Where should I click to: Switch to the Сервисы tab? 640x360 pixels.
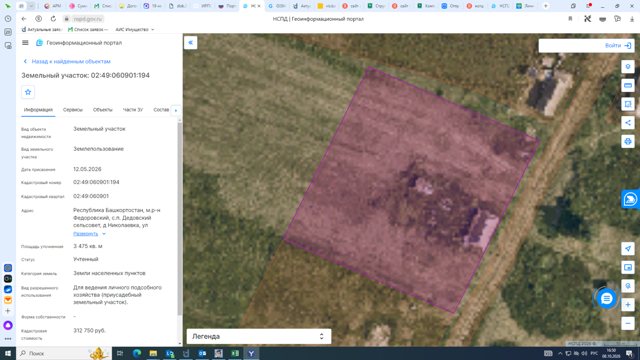73,110
